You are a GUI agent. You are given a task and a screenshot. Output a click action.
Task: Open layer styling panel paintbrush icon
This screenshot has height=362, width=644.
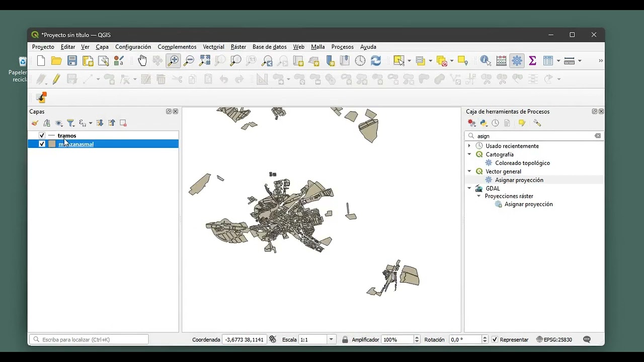click(35, 123)
